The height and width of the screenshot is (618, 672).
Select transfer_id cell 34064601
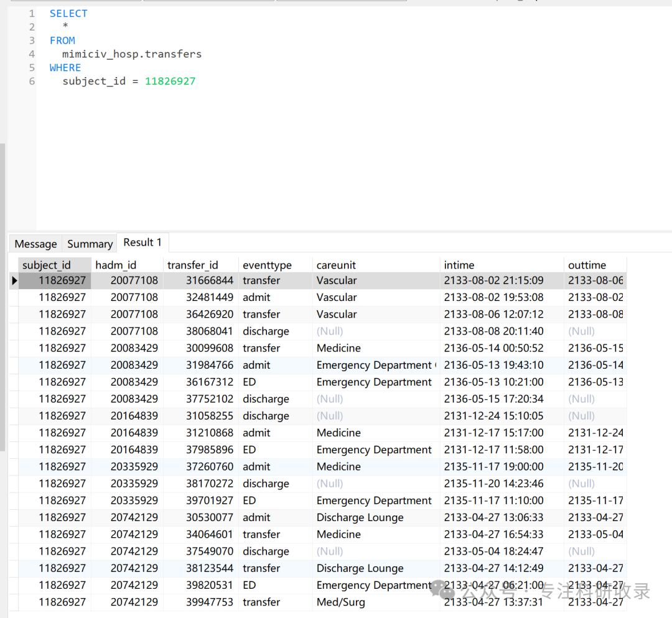point(200,535)
